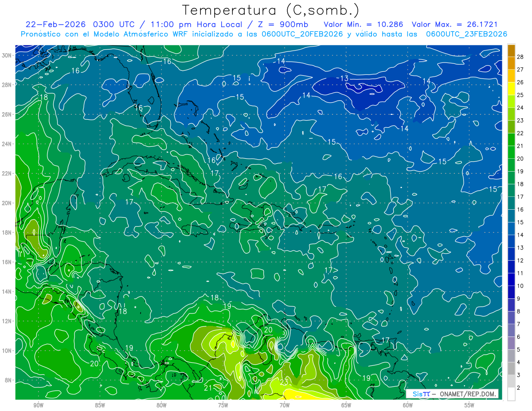This screenshot has width=532, height=411.
Task: Click the "28N" latitude axis label
Action: point(7,85)
